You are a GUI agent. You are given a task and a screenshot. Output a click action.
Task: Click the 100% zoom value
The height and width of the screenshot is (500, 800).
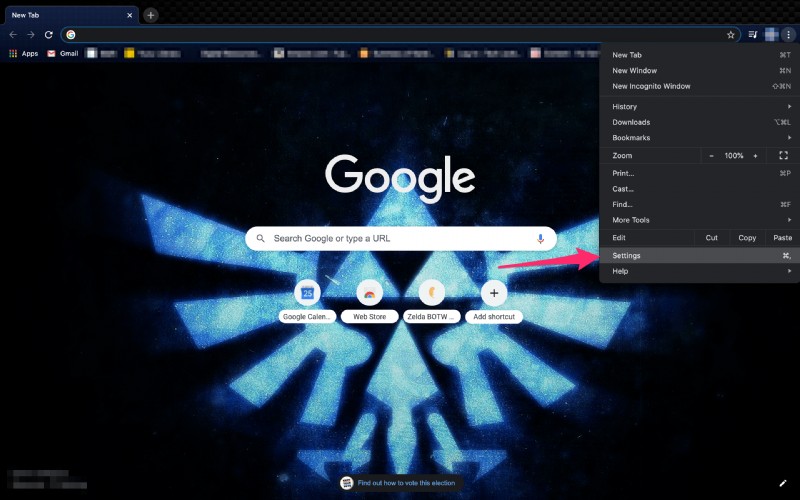point(734,156)
